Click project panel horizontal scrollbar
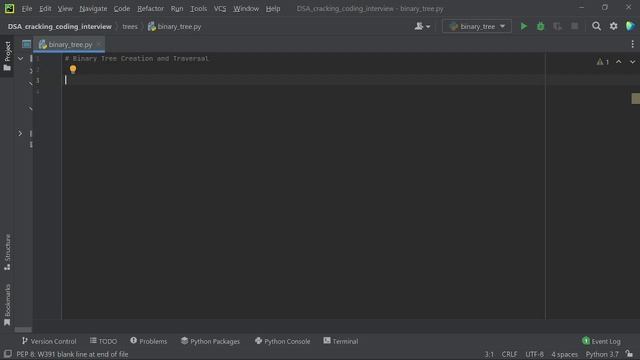This screenshot has height=360, width=640. pyautogui.click(x=23, y=329)
